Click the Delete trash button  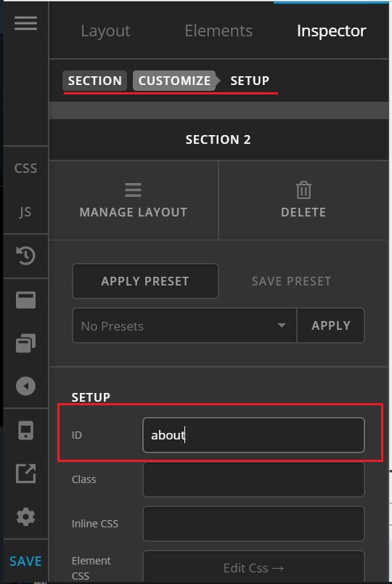point(303,200)
